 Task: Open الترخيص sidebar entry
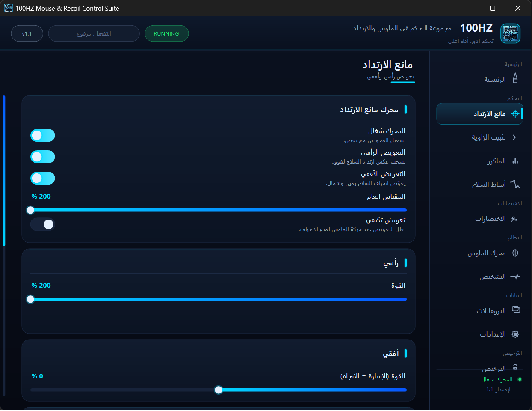coord(480,368)
